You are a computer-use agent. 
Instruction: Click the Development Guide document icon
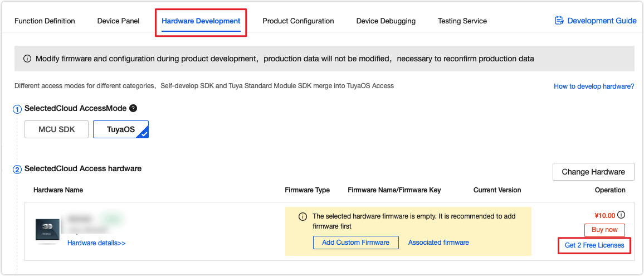coord(559,21)
